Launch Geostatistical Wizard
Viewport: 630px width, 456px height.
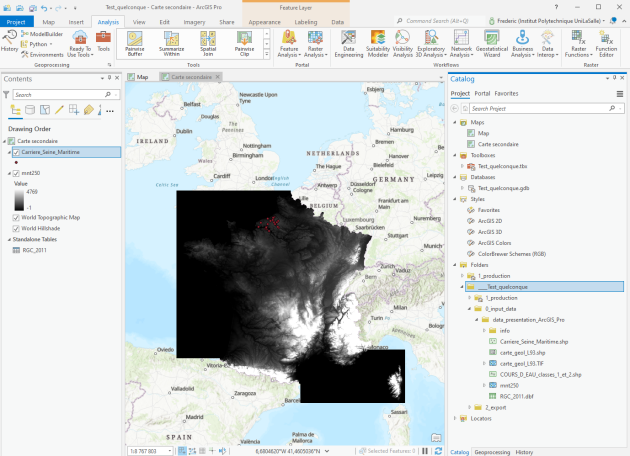492,44
